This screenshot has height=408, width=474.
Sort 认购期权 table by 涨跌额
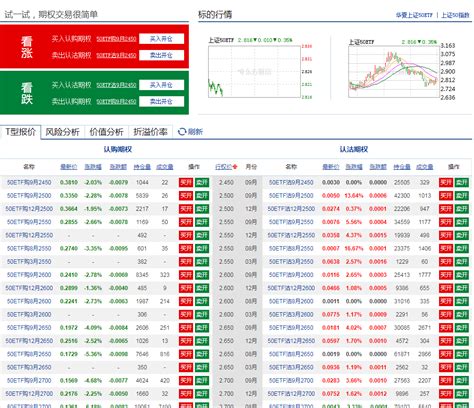(118, 167)
